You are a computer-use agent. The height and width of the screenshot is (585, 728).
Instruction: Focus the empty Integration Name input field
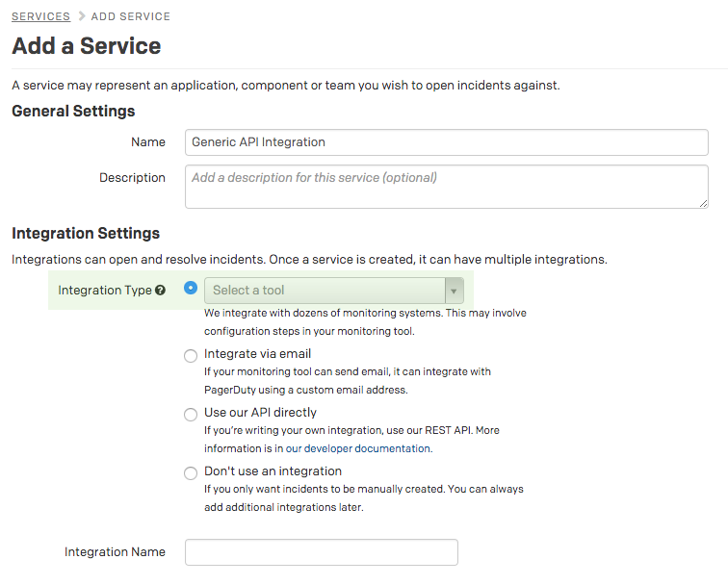[x=321, y=552]
